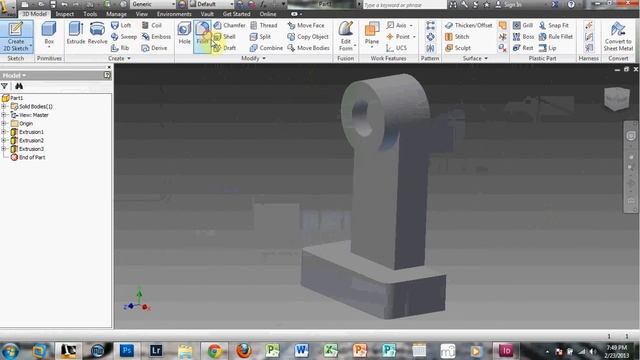Select the Chamfer tool
The width and height of the screenshot is (640, 360).
(x=230, y=25)
